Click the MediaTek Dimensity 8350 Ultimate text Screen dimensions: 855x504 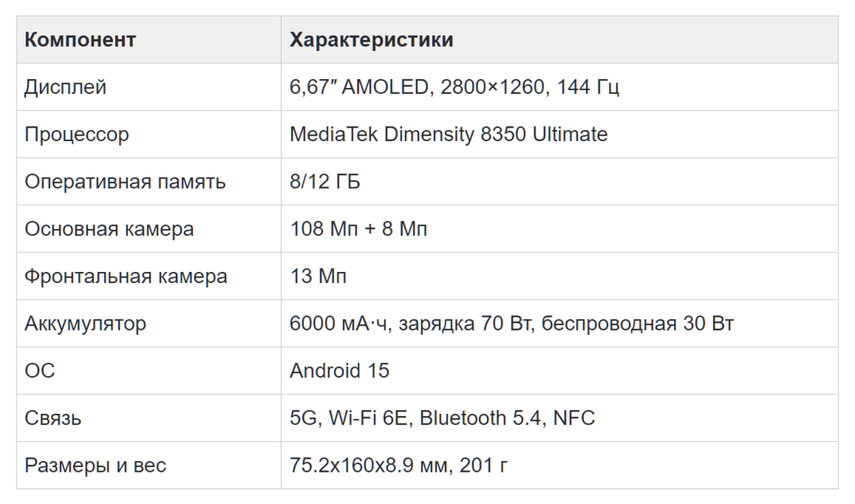[448, 134]
